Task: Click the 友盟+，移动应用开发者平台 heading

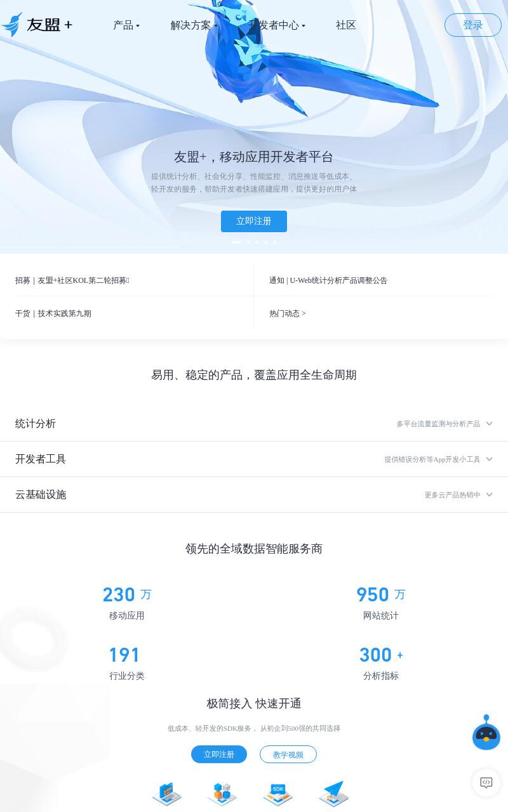Action: 254,157
